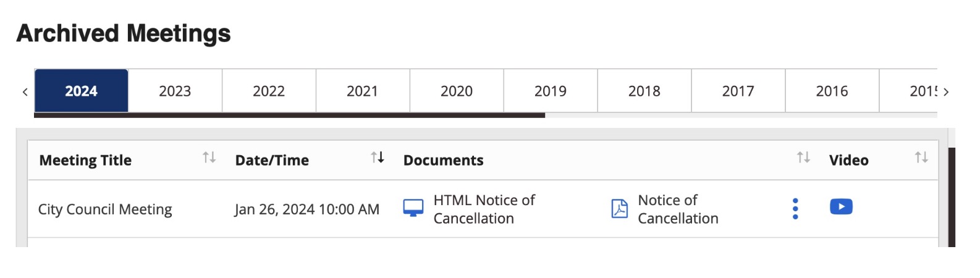
Task: Sort by Date/Time column arrows
Action: (x=378, y=158)
